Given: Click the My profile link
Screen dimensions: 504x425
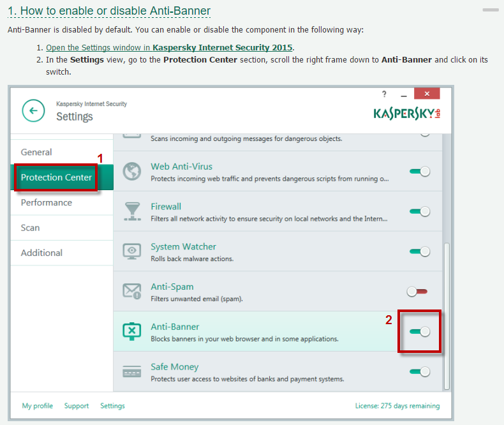Looking at the screenshot, I should (x=37, y=406).
